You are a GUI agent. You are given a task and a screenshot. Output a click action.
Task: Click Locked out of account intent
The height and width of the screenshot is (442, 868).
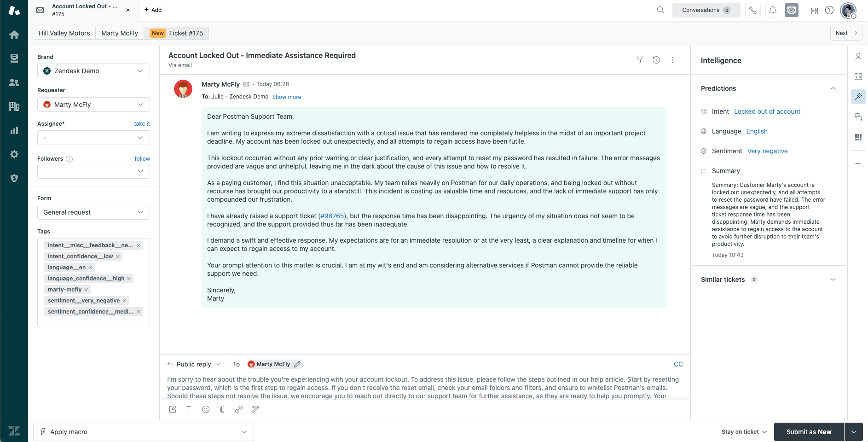pyautogui.click(x=767, y=111)
